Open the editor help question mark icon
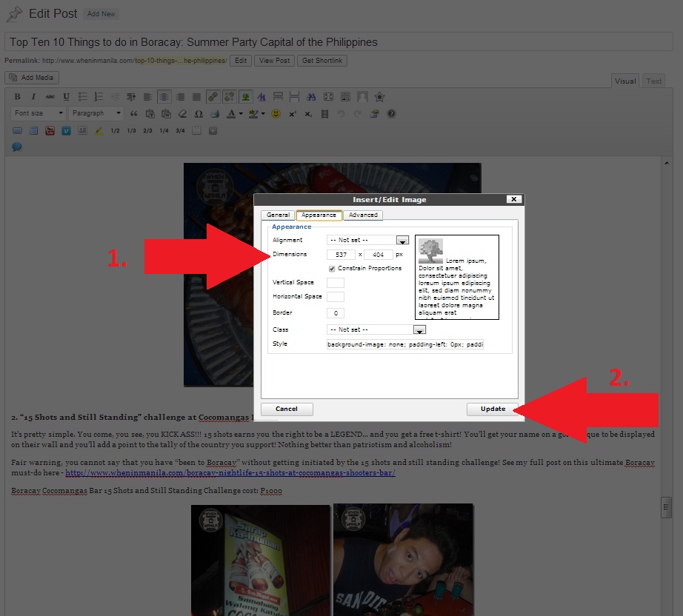 391,114
